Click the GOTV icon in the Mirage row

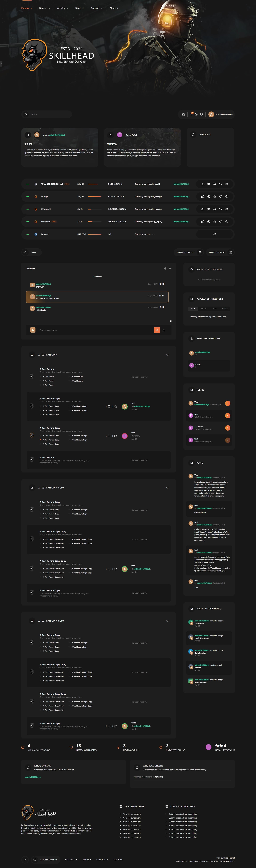[x=209, y=196]
